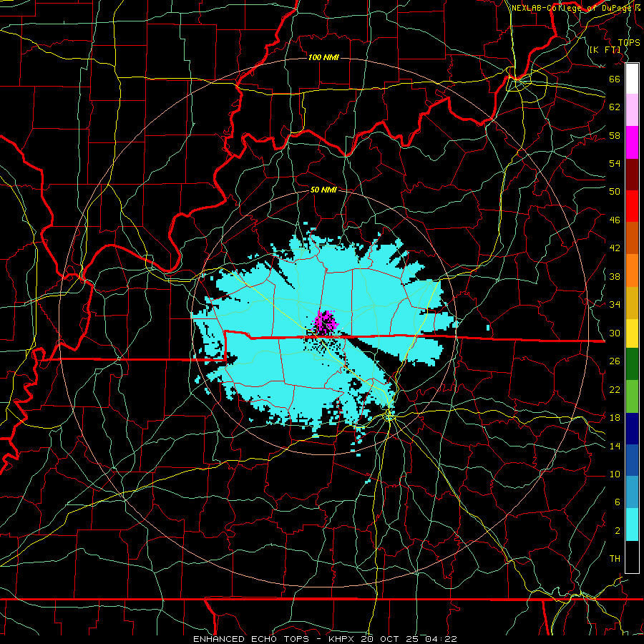Viewport: 644px width, 644px height.
Task: Click the K FT units label
Action: (x=605, y=49)
